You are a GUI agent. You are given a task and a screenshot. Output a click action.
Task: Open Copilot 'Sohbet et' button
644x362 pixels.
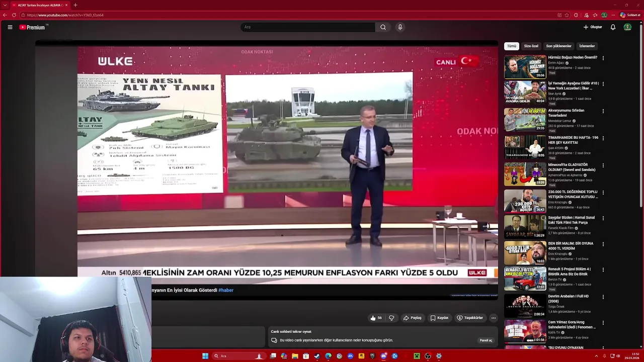(x=630, y=15)
